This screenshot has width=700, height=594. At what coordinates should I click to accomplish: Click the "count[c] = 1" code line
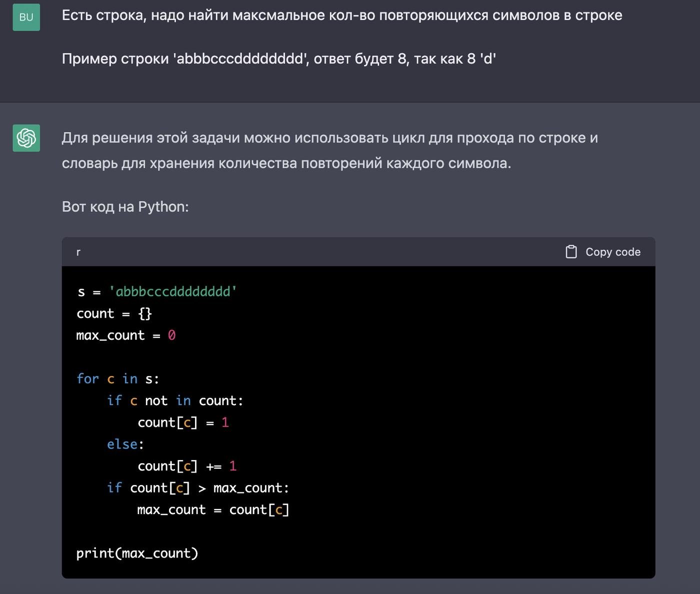pos(183,423)
